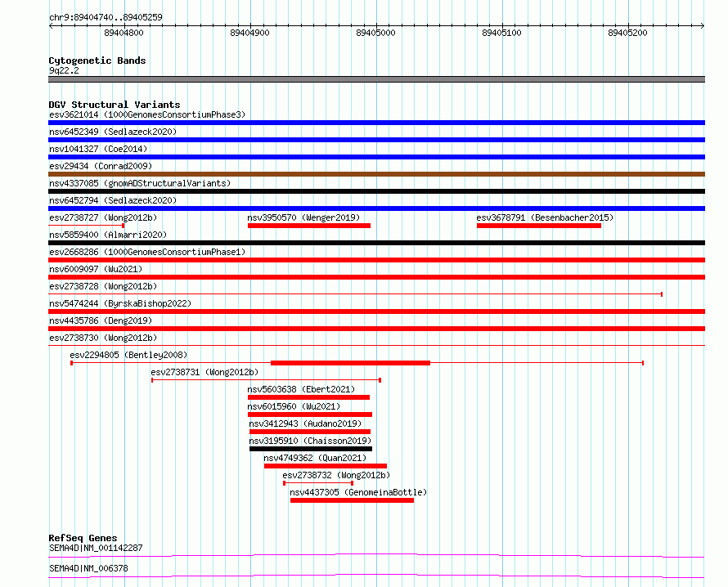Open the nsv6015960 Wu2021 variant label
Image resolution: width=728 pixels, height=587 pixels.
pyautogui.click(x=294, y=406)
